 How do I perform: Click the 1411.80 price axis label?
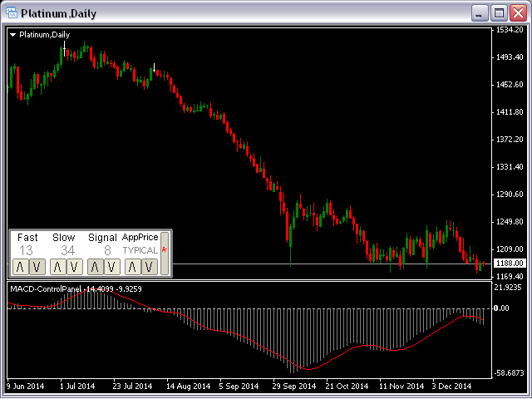point(510,112)
